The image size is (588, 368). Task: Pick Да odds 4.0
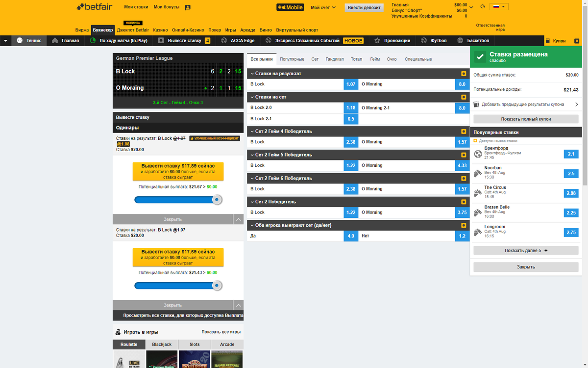coord(350,236)
